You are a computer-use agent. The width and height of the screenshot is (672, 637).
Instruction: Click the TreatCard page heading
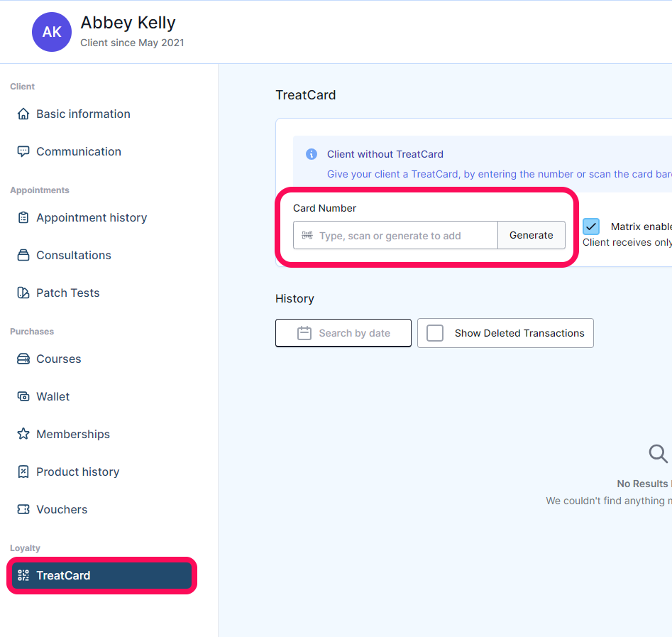coord(306,94)
